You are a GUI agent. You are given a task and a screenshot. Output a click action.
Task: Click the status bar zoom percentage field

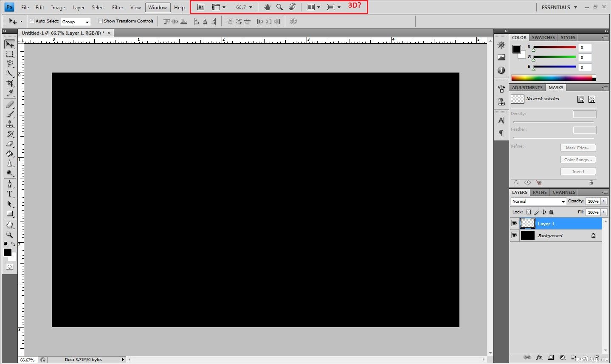28,360
